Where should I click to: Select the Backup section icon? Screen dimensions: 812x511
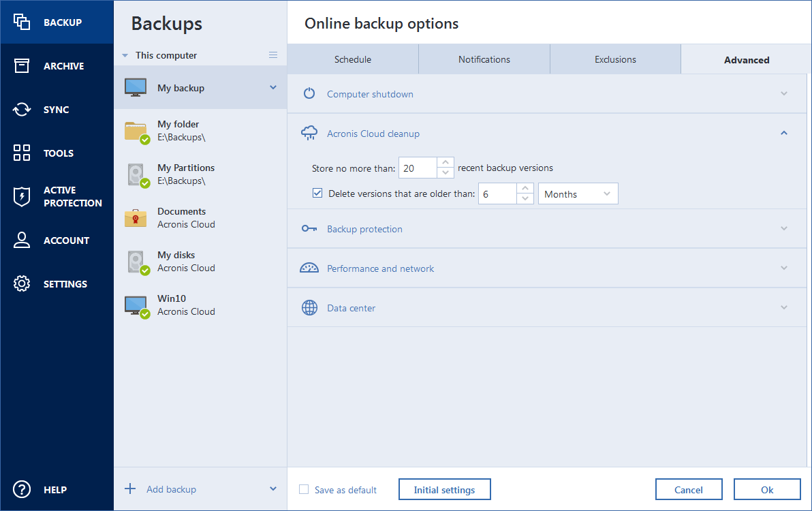22,22
